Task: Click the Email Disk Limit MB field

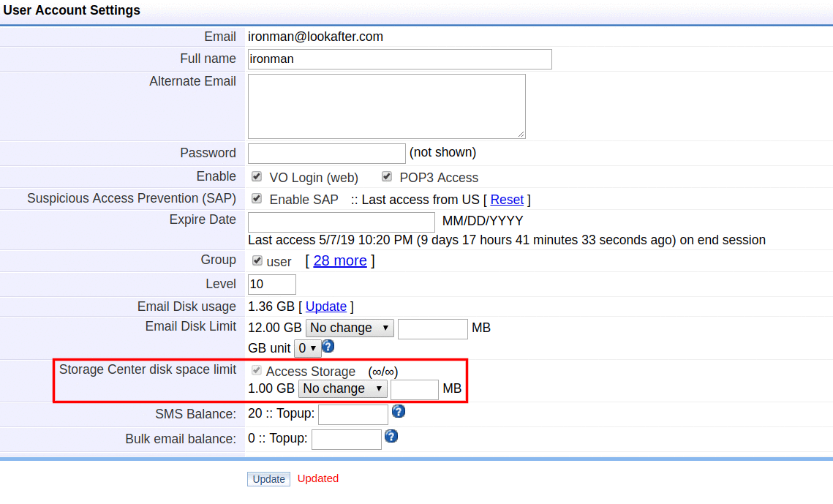Action: click(x=433, y=328)
